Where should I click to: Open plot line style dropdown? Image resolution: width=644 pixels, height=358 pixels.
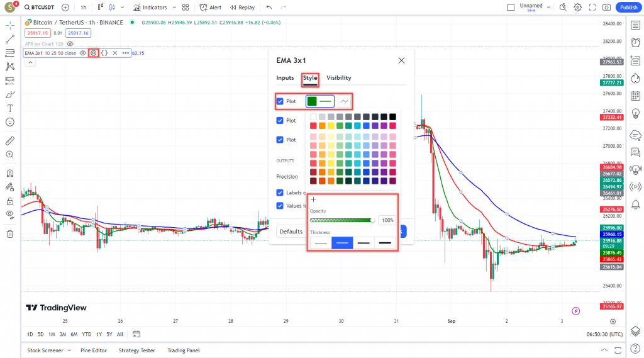pos(344,101)
